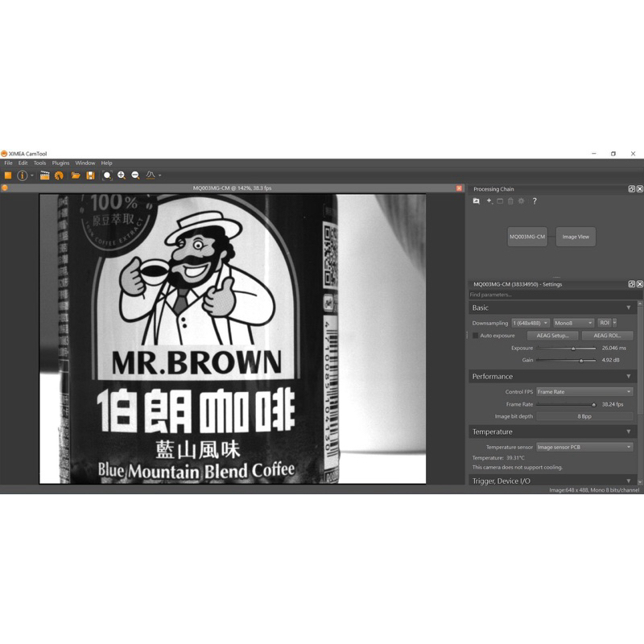This screenshot has width=644, height=644.
Task: Open the small arrow beside the ROI button
Action: tap(614, 323)
